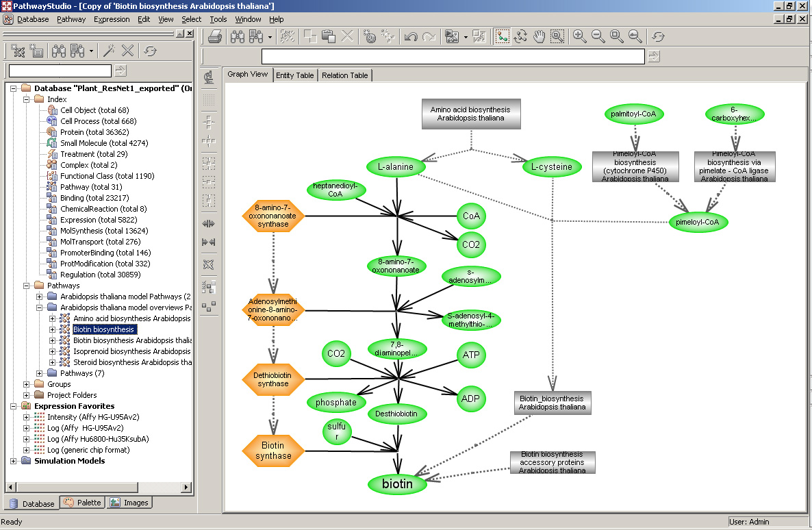Collapse the Index folder
This screenshot has width=812, height=530.
[27, 99]
